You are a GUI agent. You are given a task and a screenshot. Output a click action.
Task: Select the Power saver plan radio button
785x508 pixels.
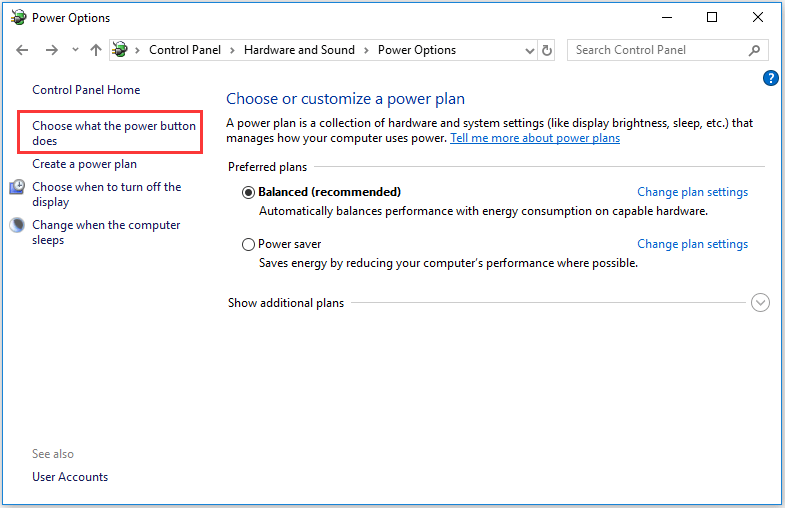pos(248,244)
